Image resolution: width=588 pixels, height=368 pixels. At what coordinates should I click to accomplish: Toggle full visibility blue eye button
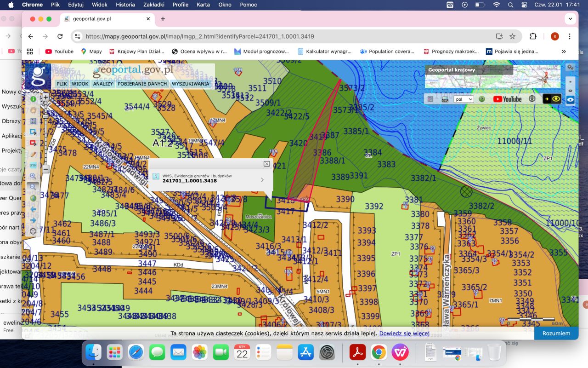point(571,99)
